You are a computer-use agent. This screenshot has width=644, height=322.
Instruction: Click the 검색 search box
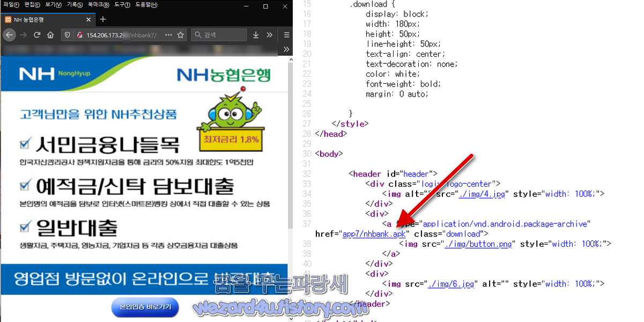coord(219,35)
